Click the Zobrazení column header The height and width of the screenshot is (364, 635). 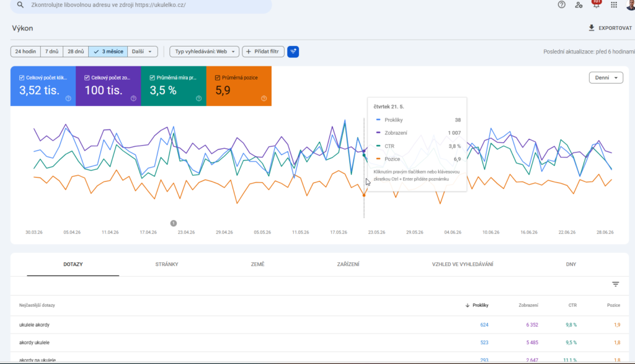[528, 305]
